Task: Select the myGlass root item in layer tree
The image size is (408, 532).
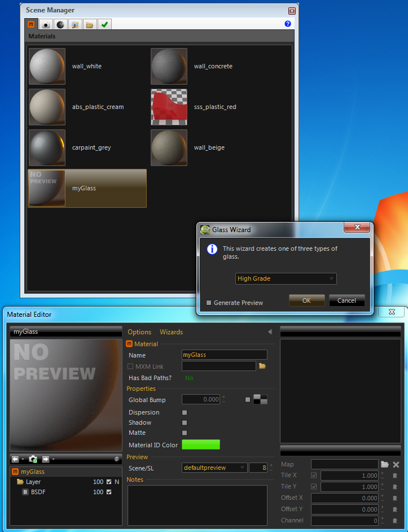Action: click(66, 472)
